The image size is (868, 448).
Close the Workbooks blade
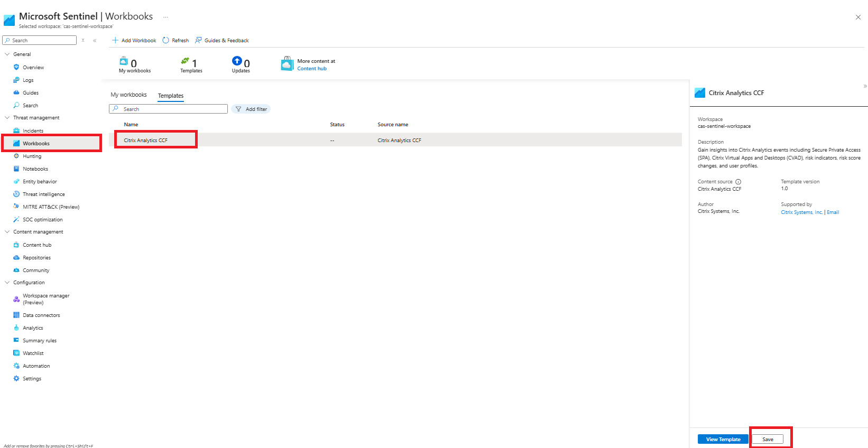point(858,17)
